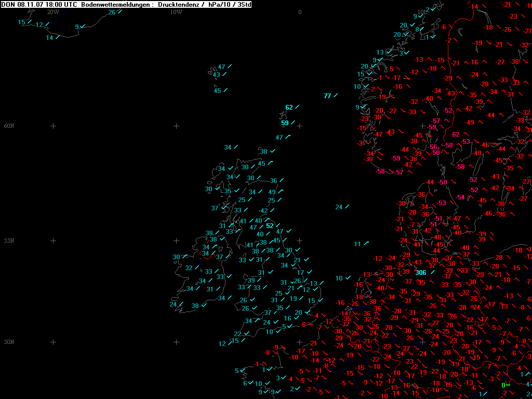The width and height of the screenshot is (532, 399).
Task: Click the green 0 station value
Action: pyautogui.click(x=503, y=385)
